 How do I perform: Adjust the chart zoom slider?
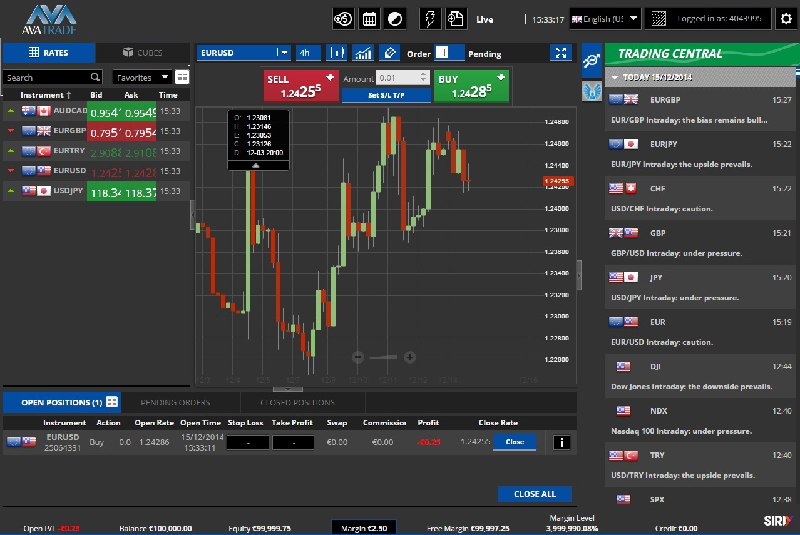(x=384, y=358)
